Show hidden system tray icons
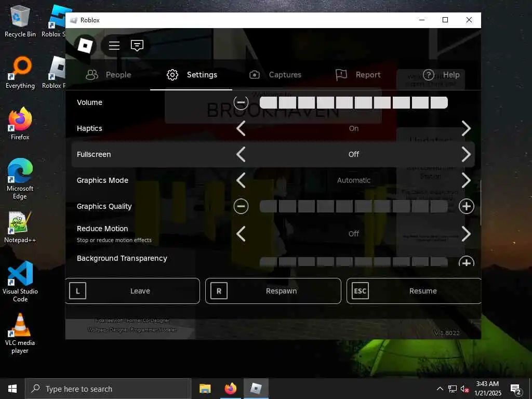 tap(440, 389)
